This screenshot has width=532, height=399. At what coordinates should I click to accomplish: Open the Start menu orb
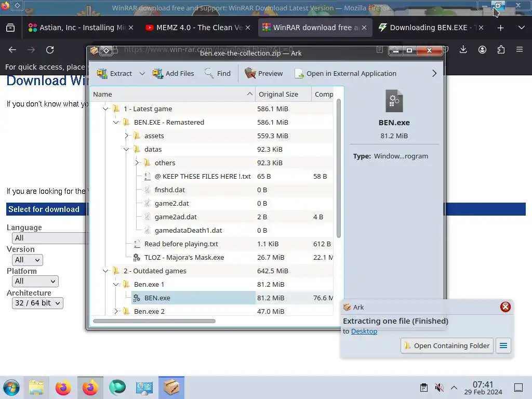coord(11,388)
